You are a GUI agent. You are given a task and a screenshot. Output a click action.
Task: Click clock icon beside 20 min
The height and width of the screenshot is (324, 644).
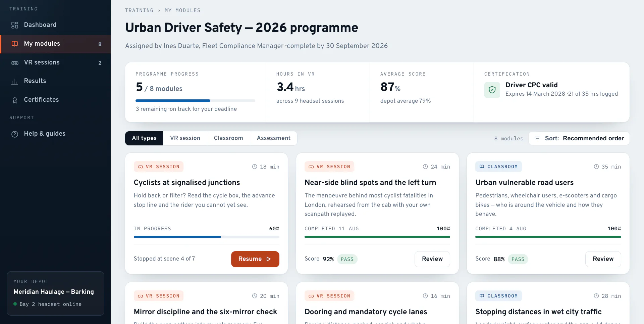pyautogui.click(x=255, y=296)
